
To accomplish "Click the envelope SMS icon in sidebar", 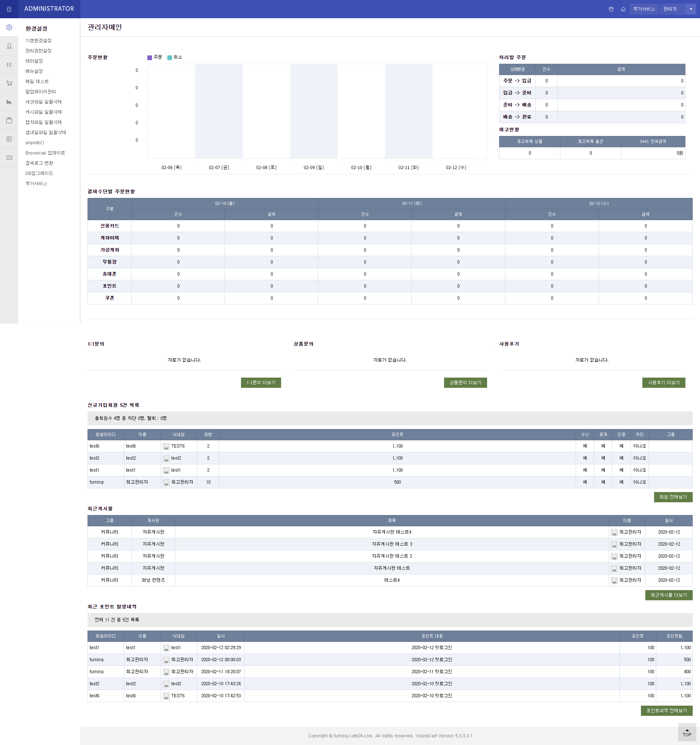I will [x=9, y=158].
